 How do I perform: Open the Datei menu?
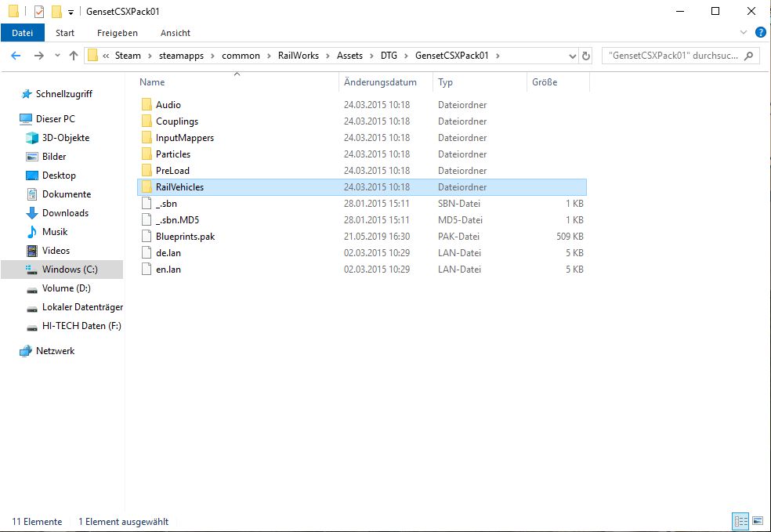point(23,33)
